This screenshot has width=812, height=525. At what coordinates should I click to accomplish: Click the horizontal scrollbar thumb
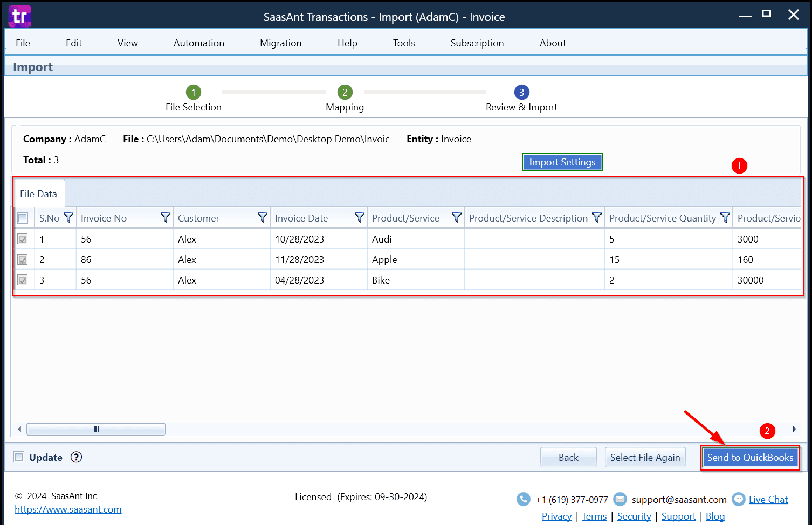tap(96, 429)
